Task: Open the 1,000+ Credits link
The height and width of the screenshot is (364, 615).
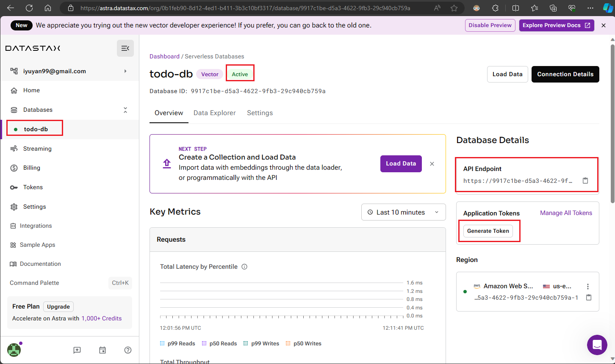Action: tap(102, 318)
